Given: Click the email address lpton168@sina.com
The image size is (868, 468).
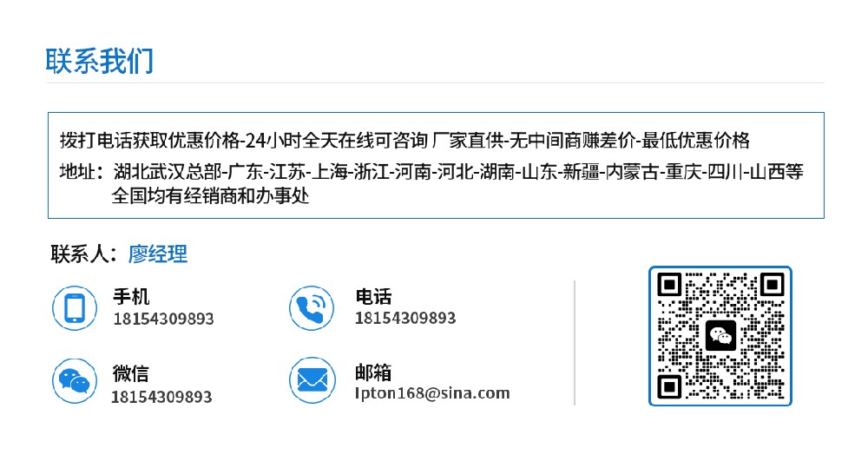Looking at the screenshot, I should pyautogui.click(x=432, y=393).
